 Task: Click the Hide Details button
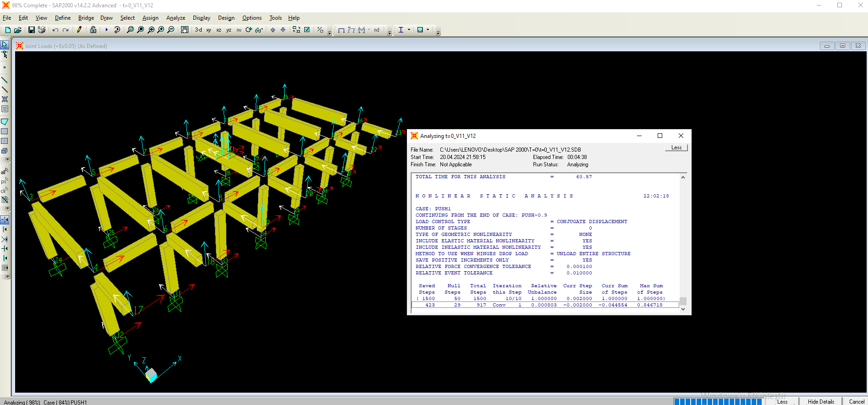tap(821, 402)
